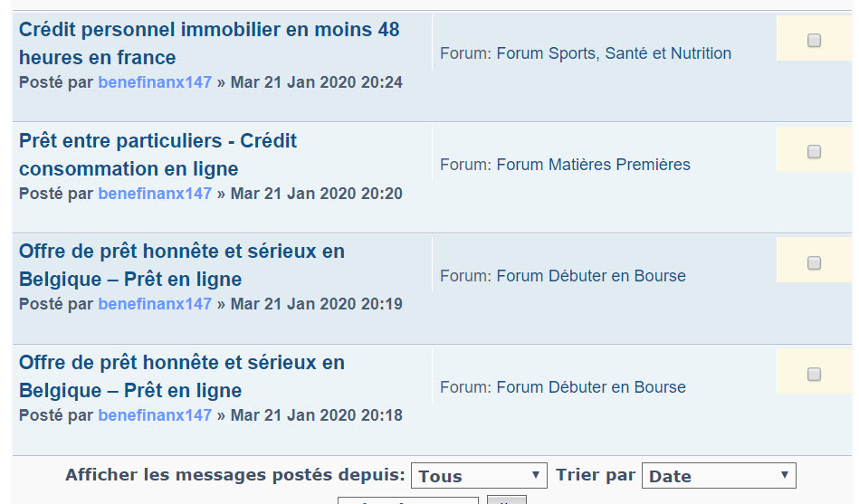The width and height of the screenshot is (859, 504).
Task: Click username benefinanx147 on the 20:20 post
Action: pos(155,194)
